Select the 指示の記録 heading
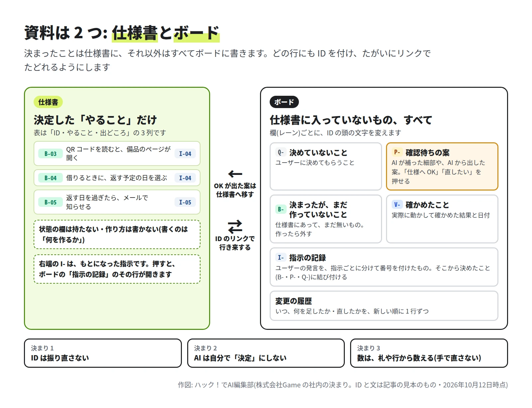532x408 pixels. tap(308, 258)
